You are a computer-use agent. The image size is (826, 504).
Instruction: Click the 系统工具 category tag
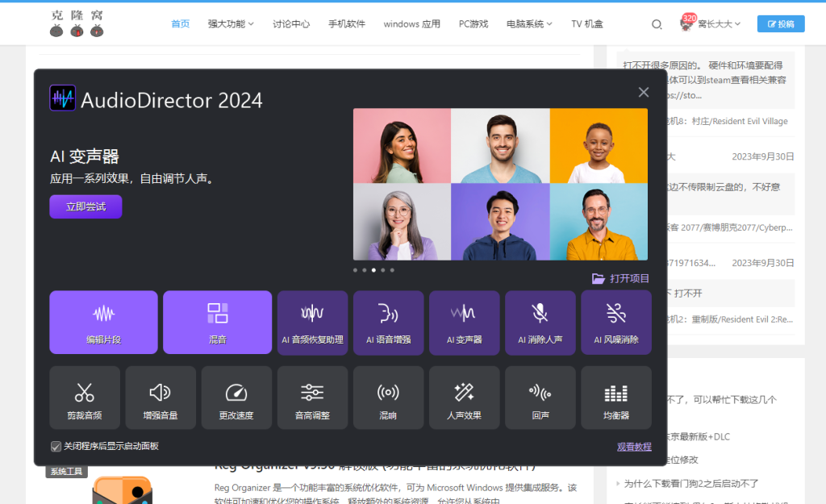[66, 472]
